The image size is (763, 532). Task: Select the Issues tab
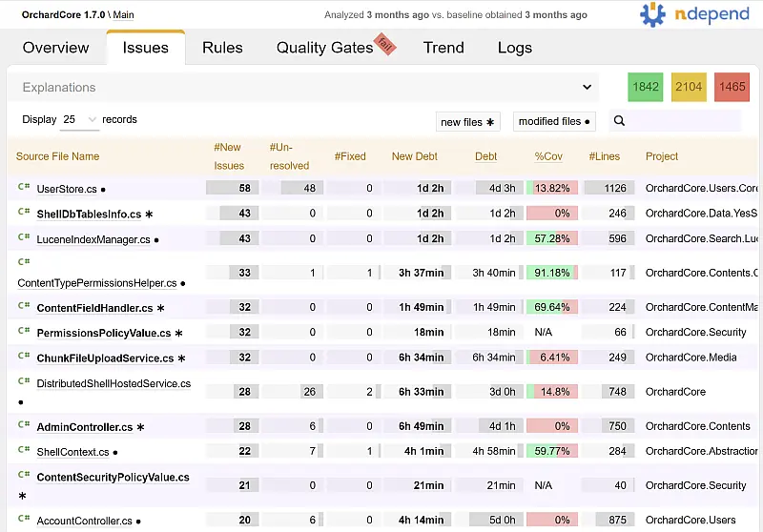146,48
